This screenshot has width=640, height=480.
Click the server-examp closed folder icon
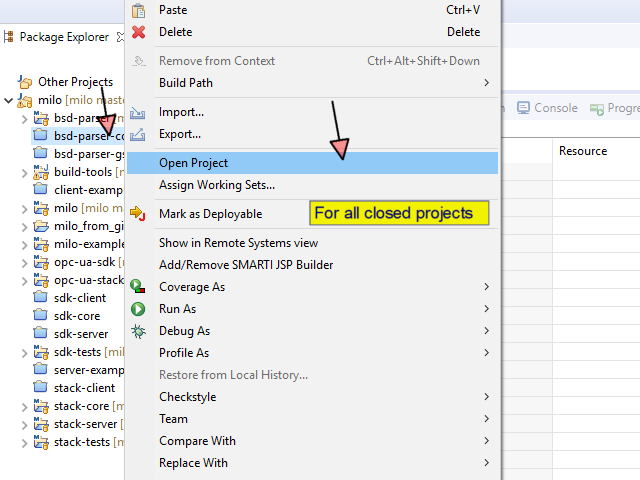pyautogui.click(x=40, y=369)
